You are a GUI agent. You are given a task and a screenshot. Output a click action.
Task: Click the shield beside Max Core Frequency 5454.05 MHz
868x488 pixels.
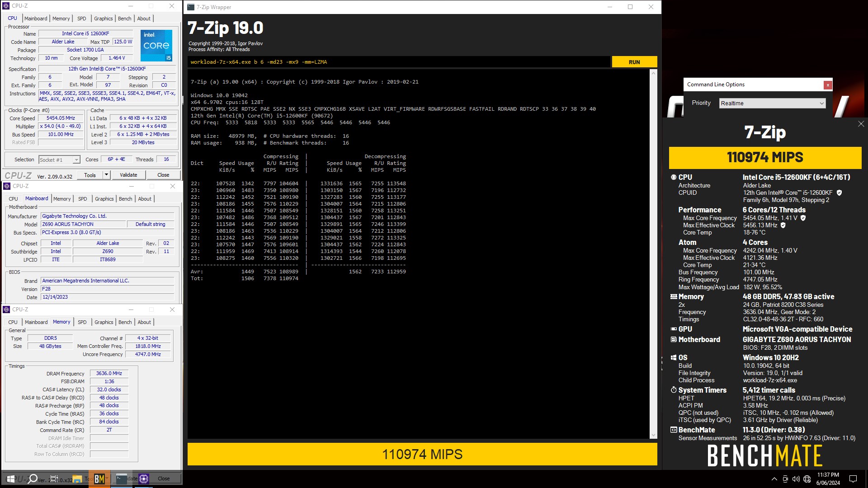point(803,218)
